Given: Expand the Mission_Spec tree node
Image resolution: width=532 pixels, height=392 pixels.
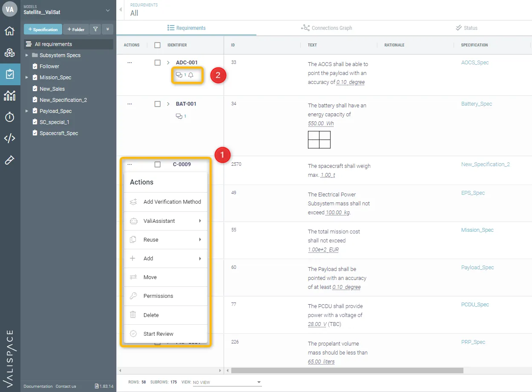Looking at the screenshot, I should (x=27, y=77).
